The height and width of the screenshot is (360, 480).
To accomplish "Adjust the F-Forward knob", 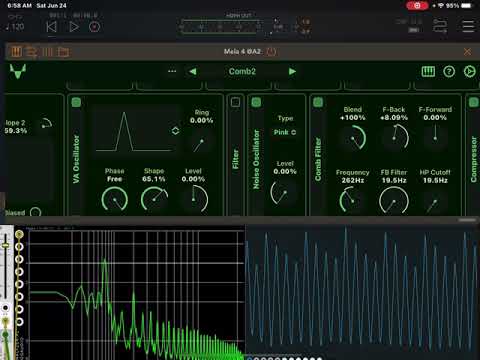I will (435, 137).
